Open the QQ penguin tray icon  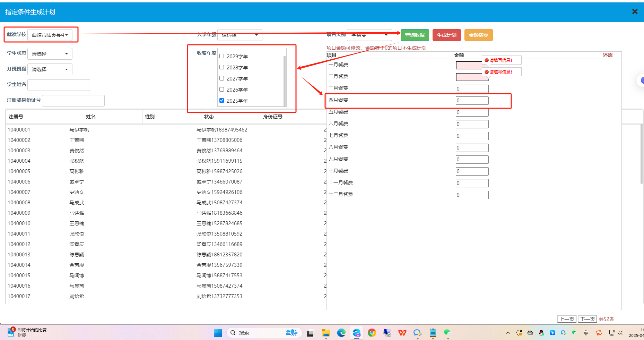[541, 333]
